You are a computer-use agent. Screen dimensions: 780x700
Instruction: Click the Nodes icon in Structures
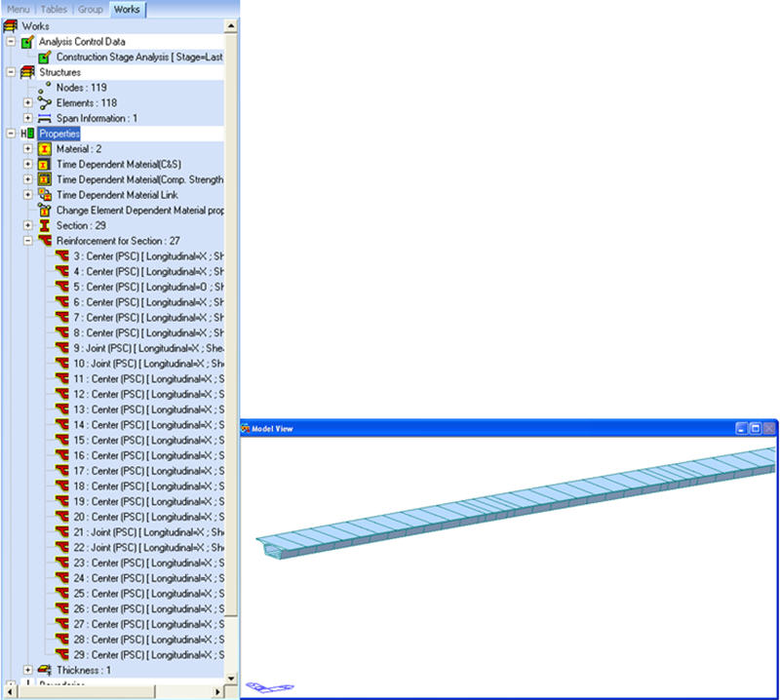pos(44,88)
